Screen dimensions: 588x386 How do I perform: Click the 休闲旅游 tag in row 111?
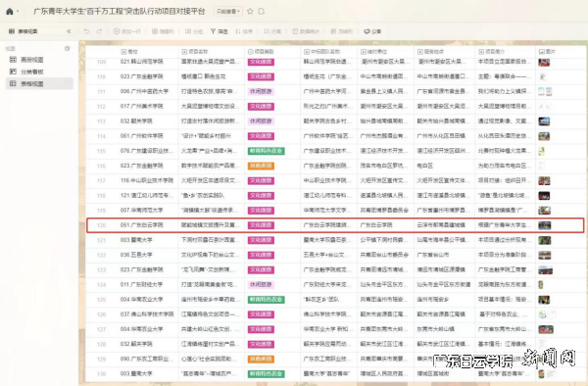pyautogui.click(x=261, y=91)
